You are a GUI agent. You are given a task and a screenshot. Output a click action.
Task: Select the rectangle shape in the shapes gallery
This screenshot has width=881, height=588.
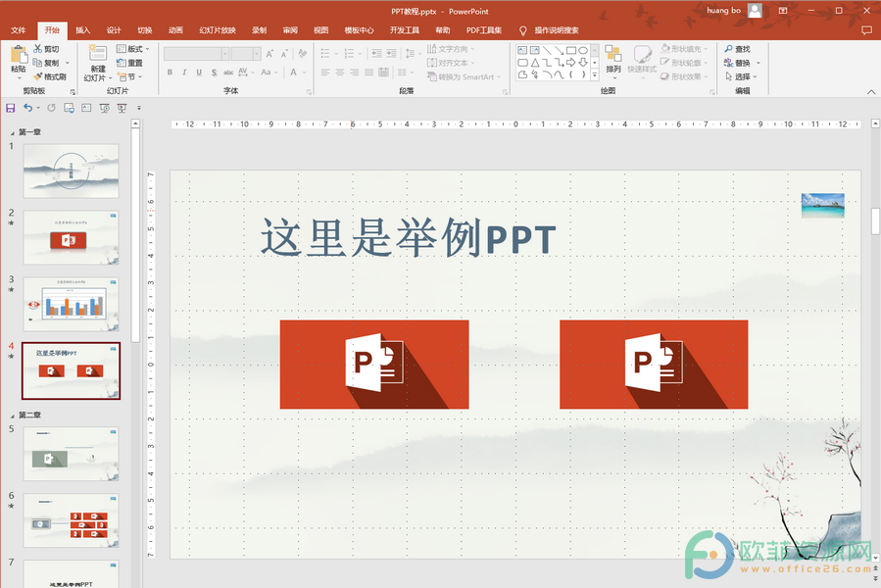(x=571, y=50)
